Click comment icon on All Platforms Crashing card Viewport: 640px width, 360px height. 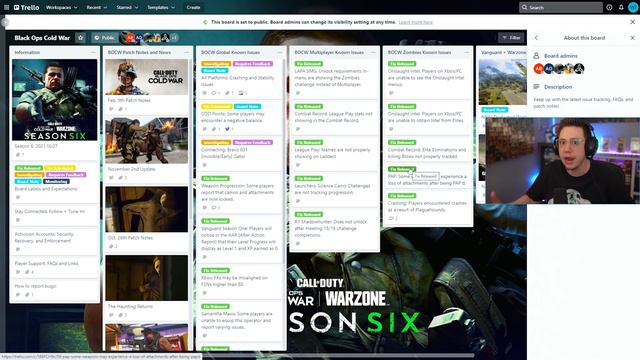(x=215, y=93)
